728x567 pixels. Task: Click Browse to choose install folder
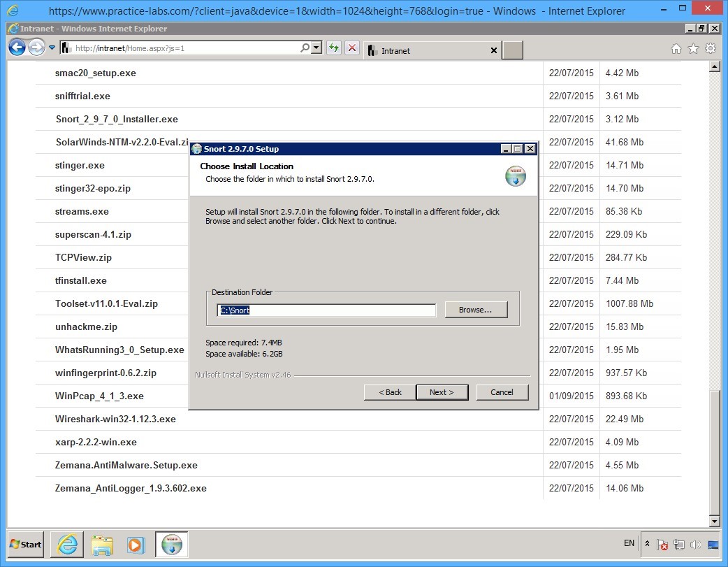click(476, 309)
